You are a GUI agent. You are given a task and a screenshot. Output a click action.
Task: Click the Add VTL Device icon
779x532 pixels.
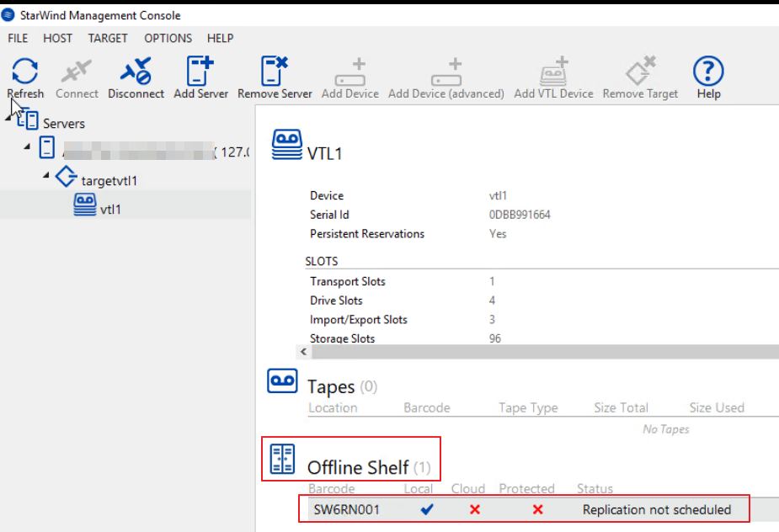coord(553,71)
